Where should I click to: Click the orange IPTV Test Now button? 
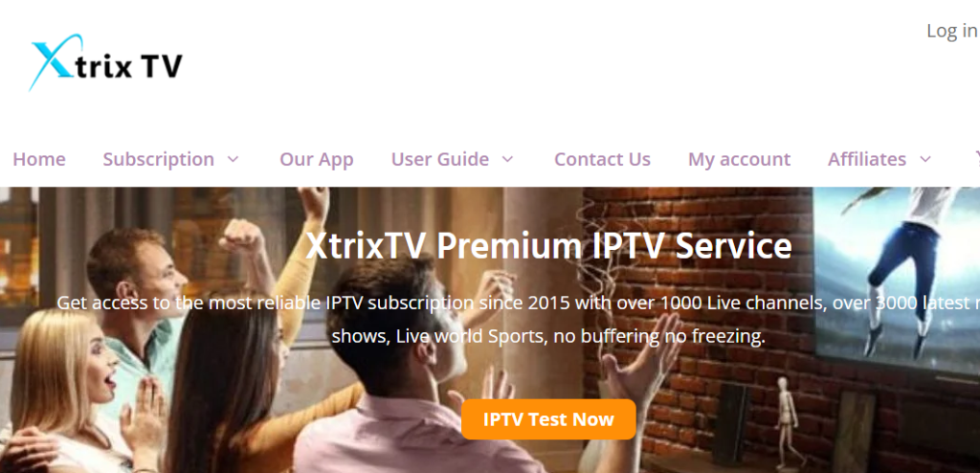coord(548,419)
